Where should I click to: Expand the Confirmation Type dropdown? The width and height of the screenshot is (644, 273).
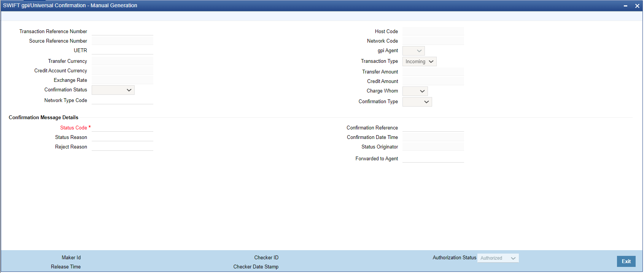(x=417, y=102)
